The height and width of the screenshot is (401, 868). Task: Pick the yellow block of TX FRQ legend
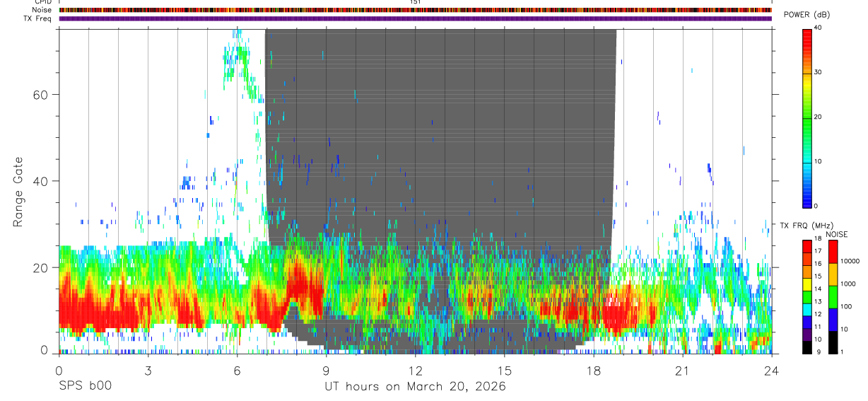807,284
